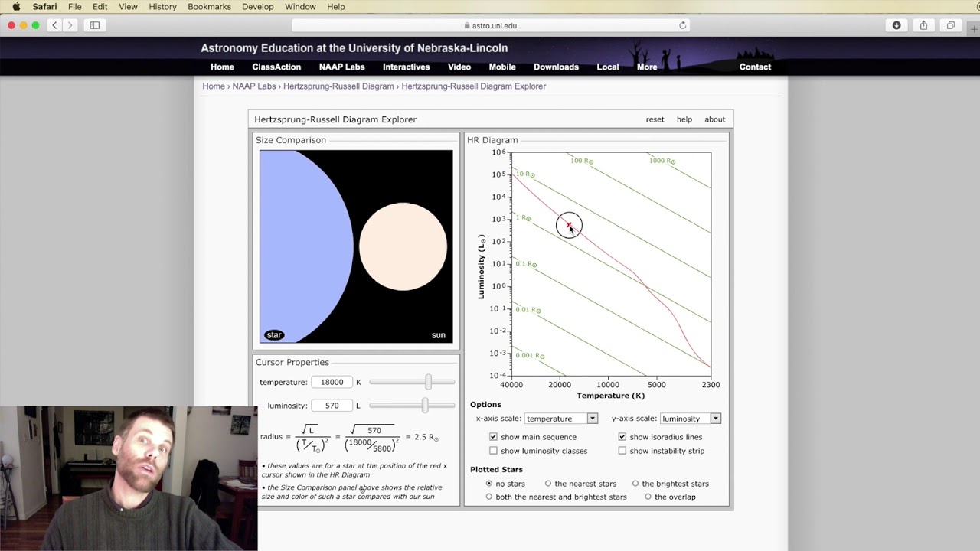Follow the Home breadcrumb link

pyautogui.click(x=214, y=86)
